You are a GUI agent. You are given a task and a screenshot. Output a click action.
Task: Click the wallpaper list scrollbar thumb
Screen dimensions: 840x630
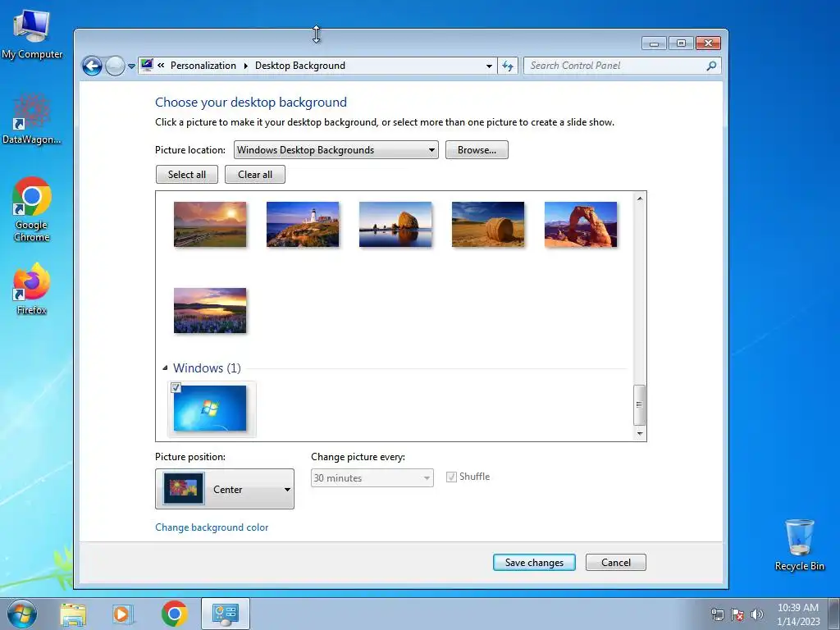(639, 405)
